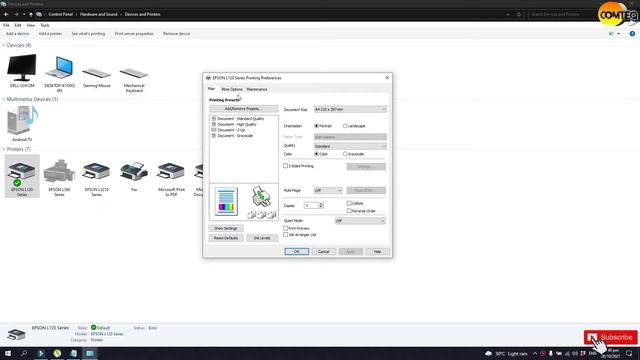Switch to the Maintenance tab
This screenshot has height=360, width=640.
tap(257, 89)
